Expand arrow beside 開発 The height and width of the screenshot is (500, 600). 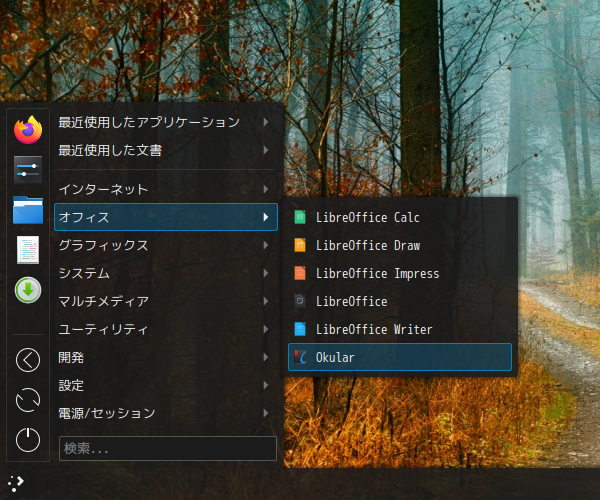[x=266, y=357]
